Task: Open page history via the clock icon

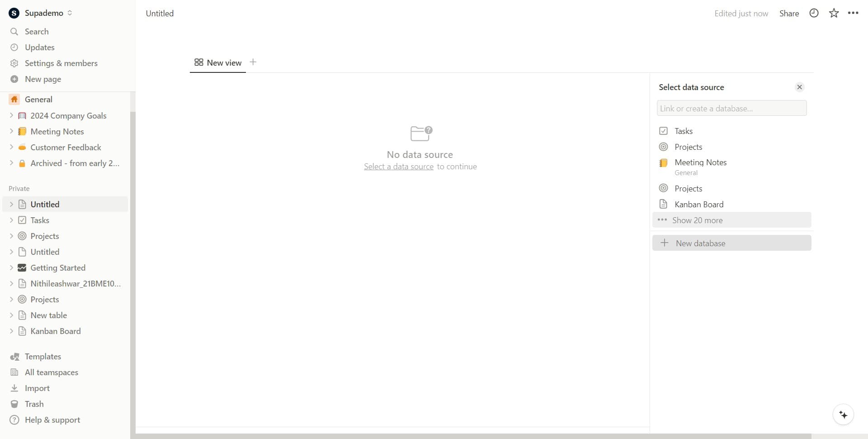Action: (814, 13)
